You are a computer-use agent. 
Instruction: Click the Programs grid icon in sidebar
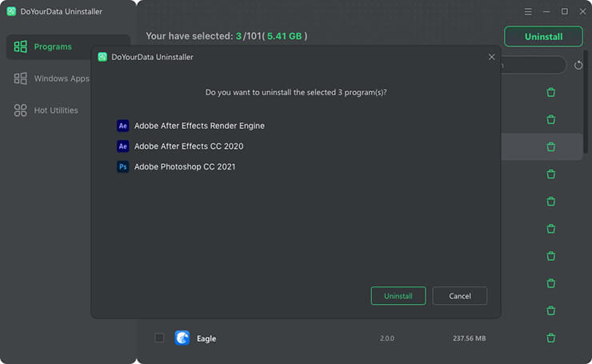pos(20,47)
